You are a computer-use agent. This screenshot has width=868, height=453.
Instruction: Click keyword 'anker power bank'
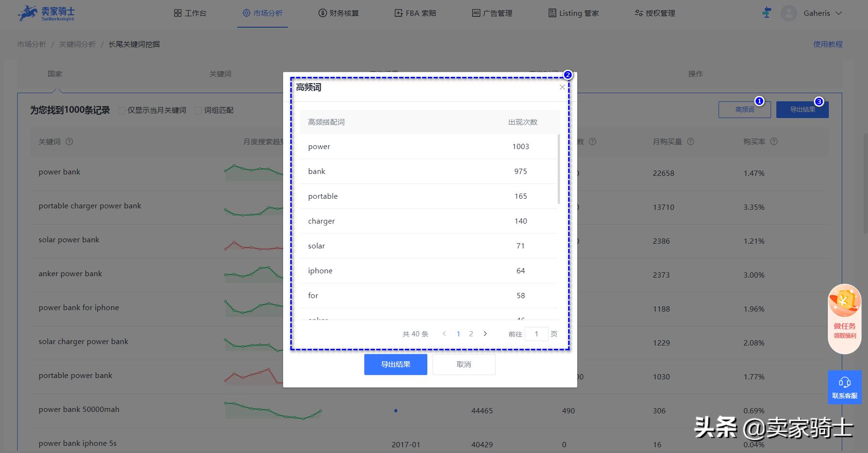click(70, 273)
